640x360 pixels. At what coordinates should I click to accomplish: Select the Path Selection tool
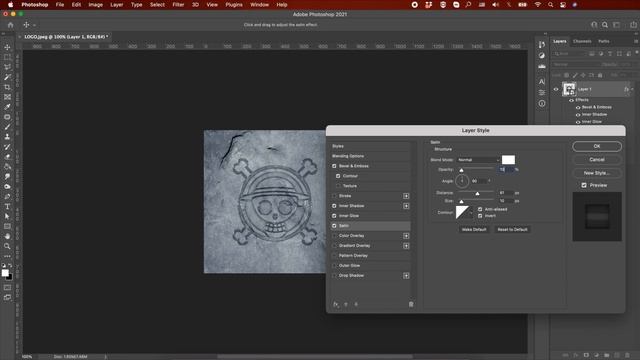click(7, 216)
